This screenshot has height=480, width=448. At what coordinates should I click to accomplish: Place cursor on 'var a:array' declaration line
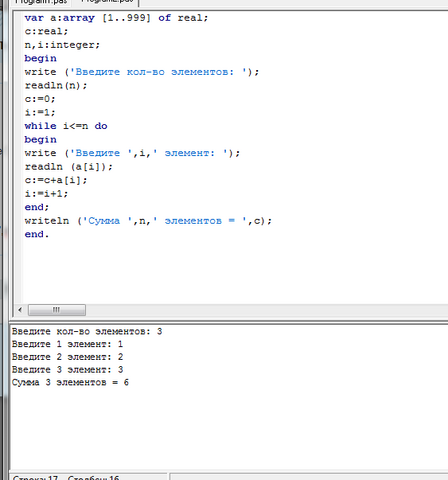click(x=116, y=18)
